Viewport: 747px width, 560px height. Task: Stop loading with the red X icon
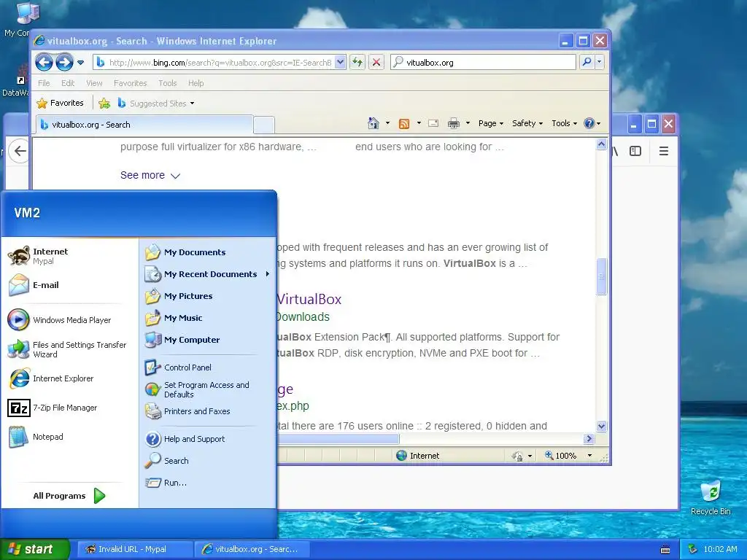pos(376,62)
